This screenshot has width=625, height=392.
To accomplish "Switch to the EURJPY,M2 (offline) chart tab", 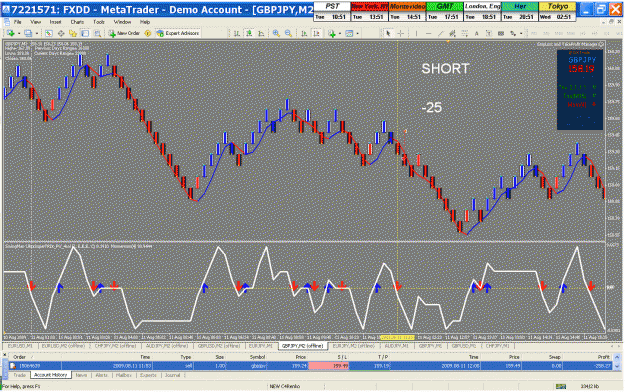I will coord(354,346).
